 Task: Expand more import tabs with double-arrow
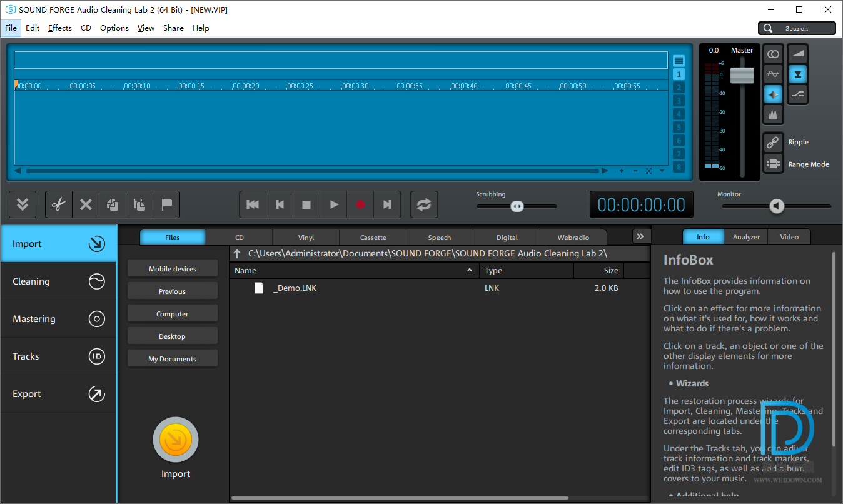point(640,236)
